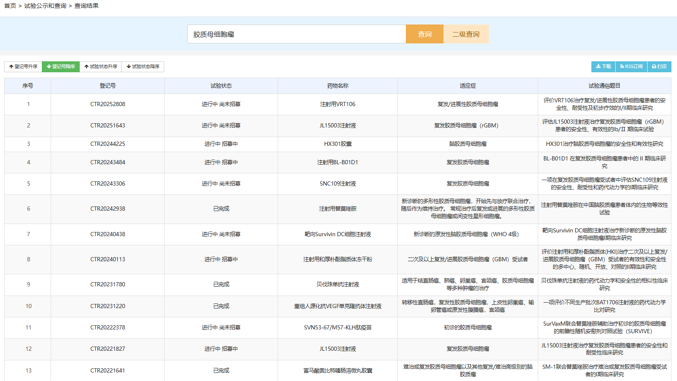Click the 序号 column header

(x=28, y=86)
